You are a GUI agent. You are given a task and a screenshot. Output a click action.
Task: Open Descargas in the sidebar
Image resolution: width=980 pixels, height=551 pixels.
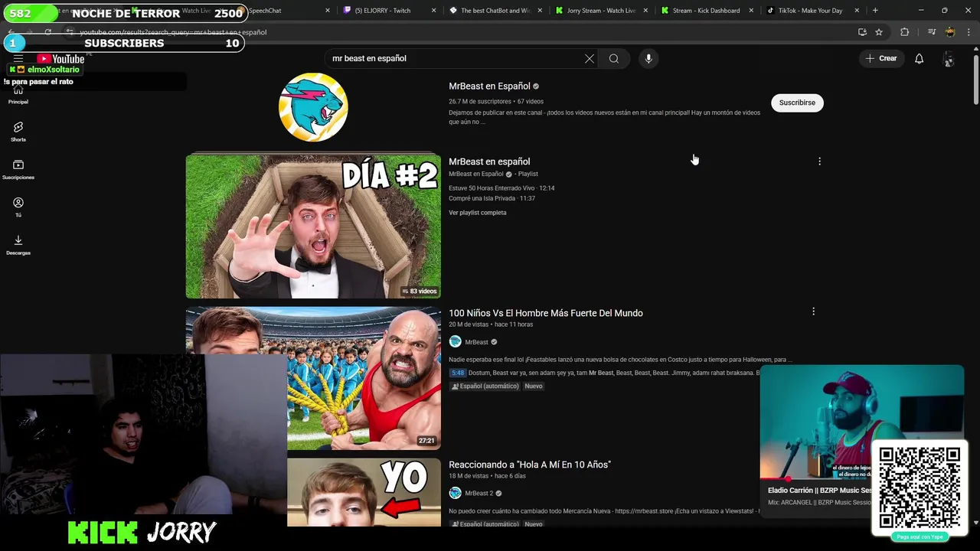18,245
